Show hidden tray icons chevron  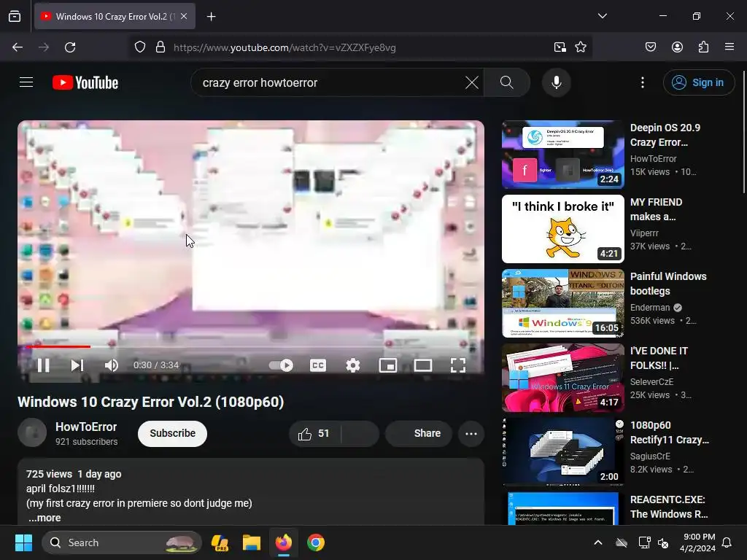(x=598, y=542)
